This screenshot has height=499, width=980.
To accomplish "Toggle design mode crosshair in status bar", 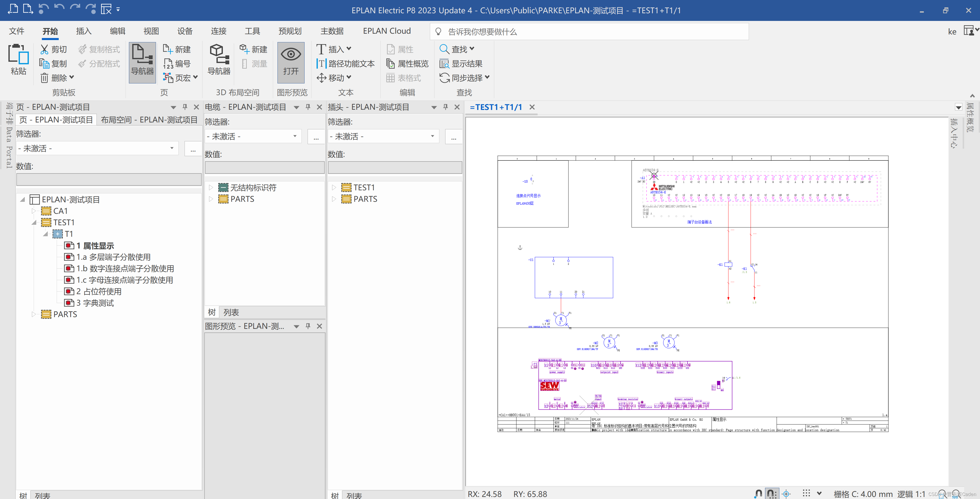I will 786,494.
